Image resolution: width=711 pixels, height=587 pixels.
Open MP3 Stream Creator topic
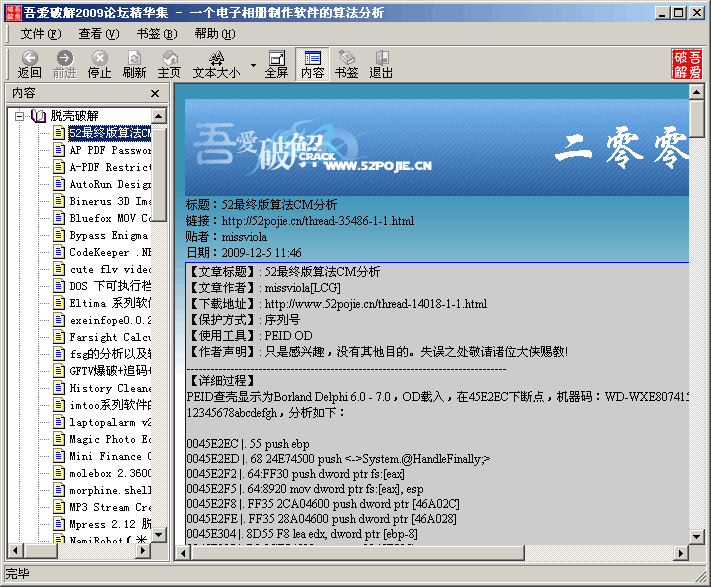coord(110,507)
